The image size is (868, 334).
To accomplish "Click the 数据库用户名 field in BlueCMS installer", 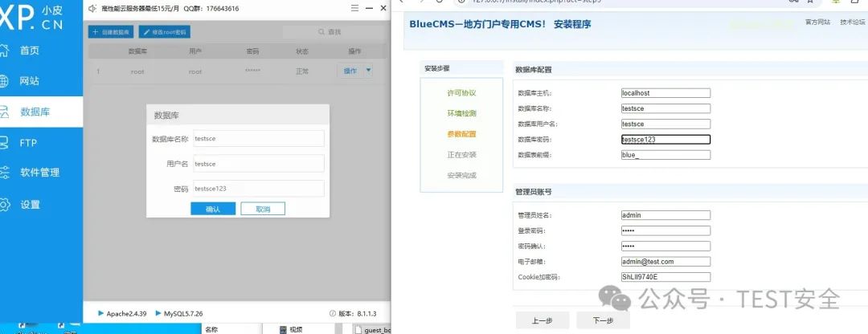I will (x=665, y=124).
